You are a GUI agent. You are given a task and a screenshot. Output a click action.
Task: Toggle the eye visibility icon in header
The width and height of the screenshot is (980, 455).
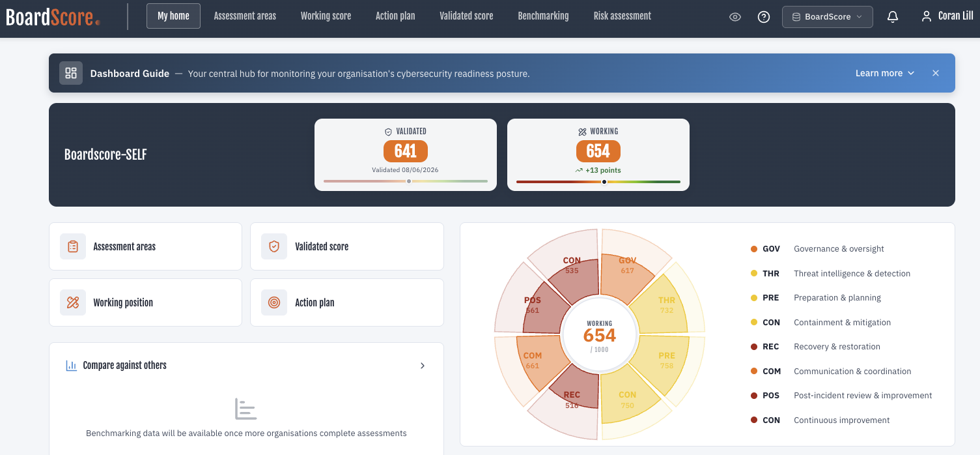735,17
